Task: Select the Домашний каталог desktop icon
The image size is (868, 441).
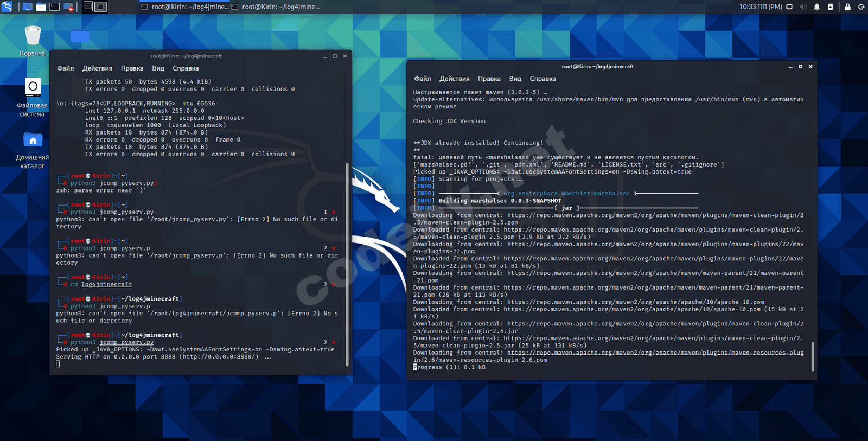Action: point(33,150)
